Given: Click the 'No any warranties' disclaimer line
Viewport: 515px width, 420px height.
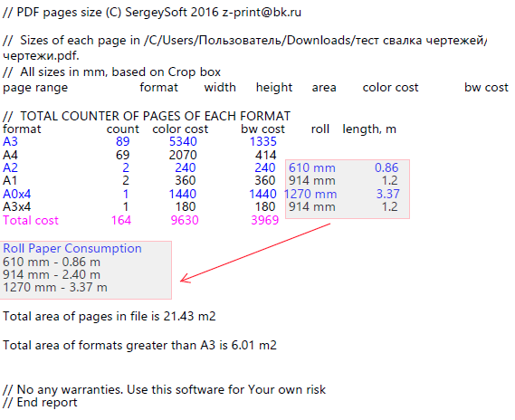Looking at the screenshot, I should (164, 389).
